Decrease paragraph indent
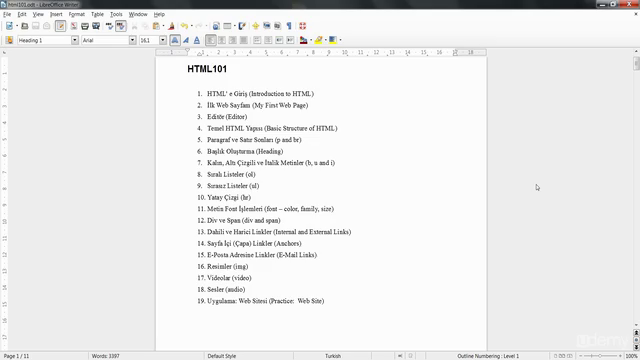The width and height of the screenshot is (640, 360). coord(279,40)
